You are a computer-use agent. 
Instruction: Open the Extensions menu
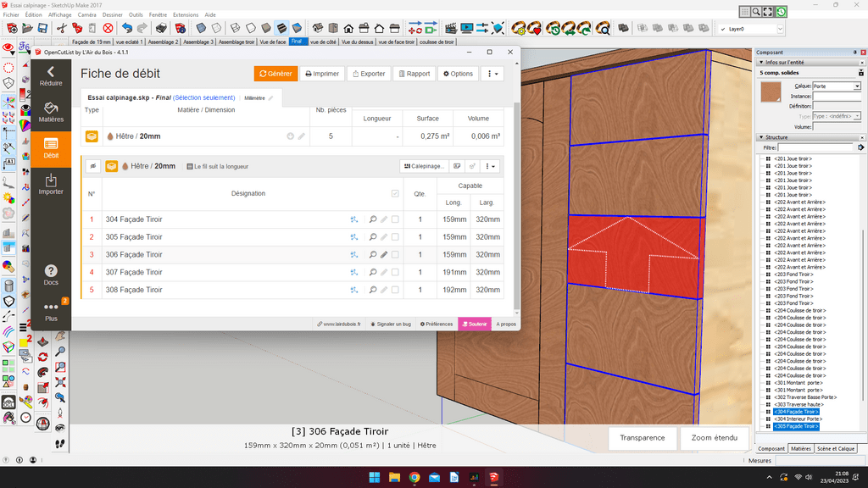click(x=186, y=15)
